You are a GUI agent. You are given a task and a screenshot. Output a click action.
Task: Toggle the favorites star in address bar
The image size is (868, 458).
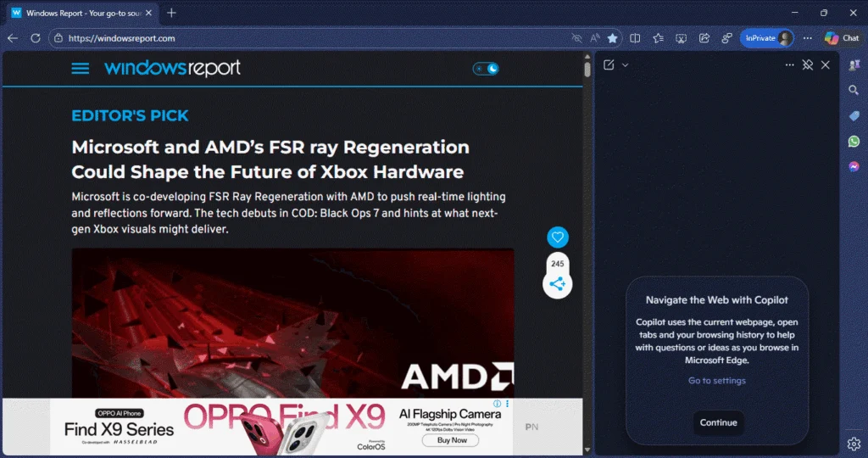tap(613, 38)
